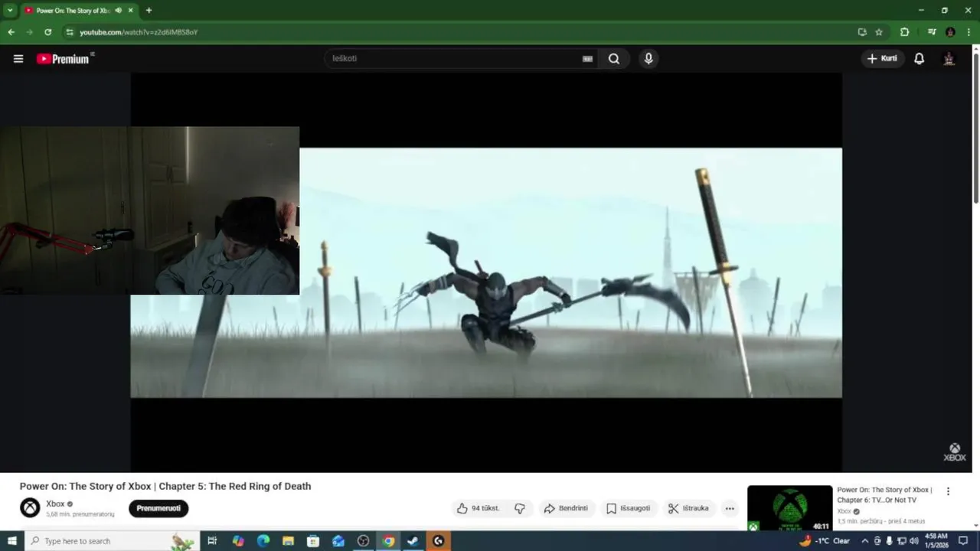
Task: Open Task View on the taskbar
Action: point(212,541)
